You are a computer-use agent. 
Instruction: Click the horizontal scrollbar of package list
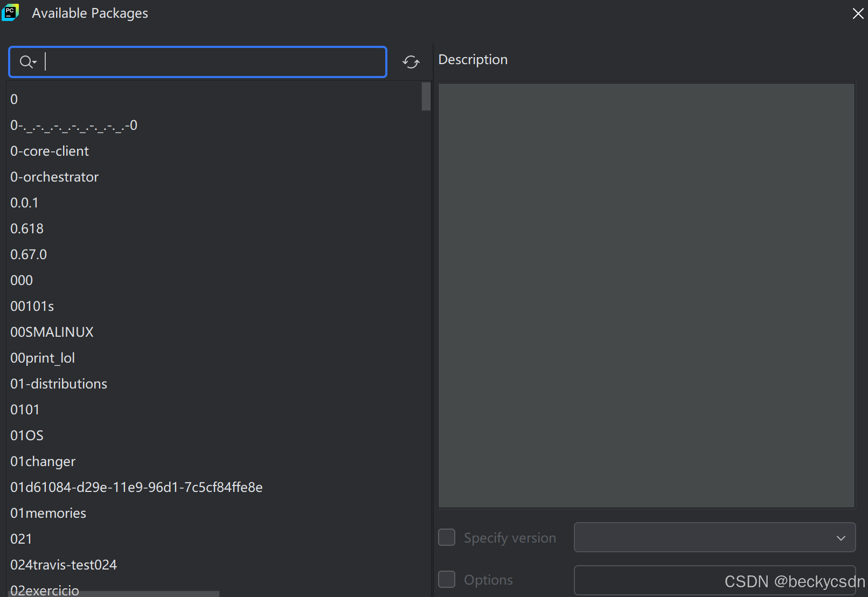[115, 594]
